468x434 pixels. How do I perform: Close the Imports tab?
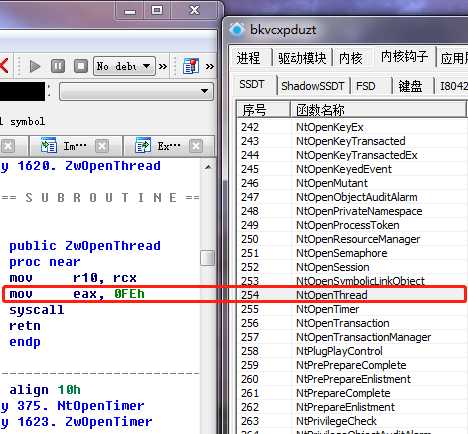[102, 146]
